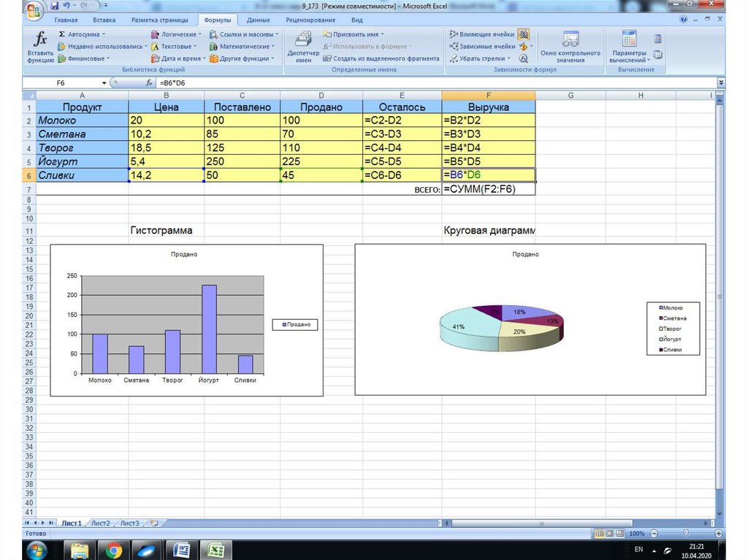The image size is (748, 560).
Task: Click the fx icon in the formula bar
Action: pyautogui.click(x=149, y=83)
